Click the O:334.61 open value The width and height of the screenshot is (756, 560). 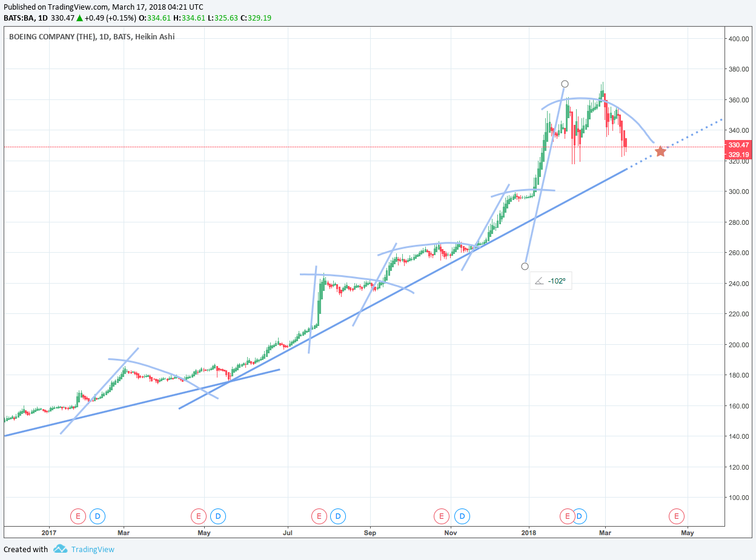click(156, 18)
